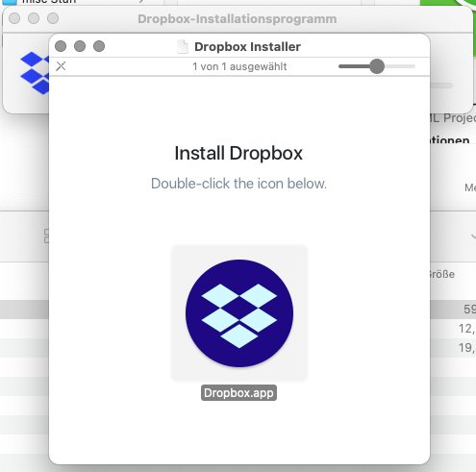Select the Dropbox.app installer icon
Image resolution: width=476 pixels, height=472 pixels.
point(239,313)
